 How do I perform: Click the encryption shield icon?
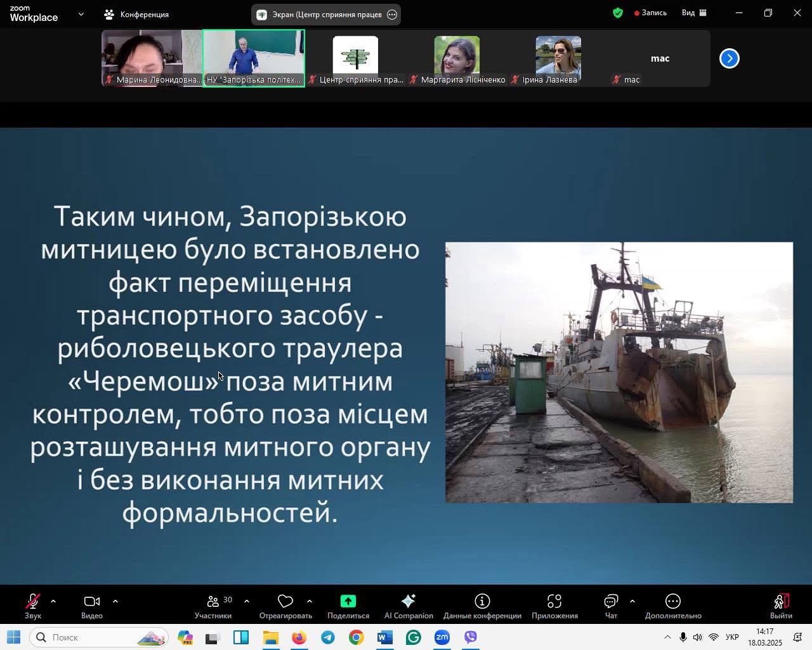tap(618, 13)
